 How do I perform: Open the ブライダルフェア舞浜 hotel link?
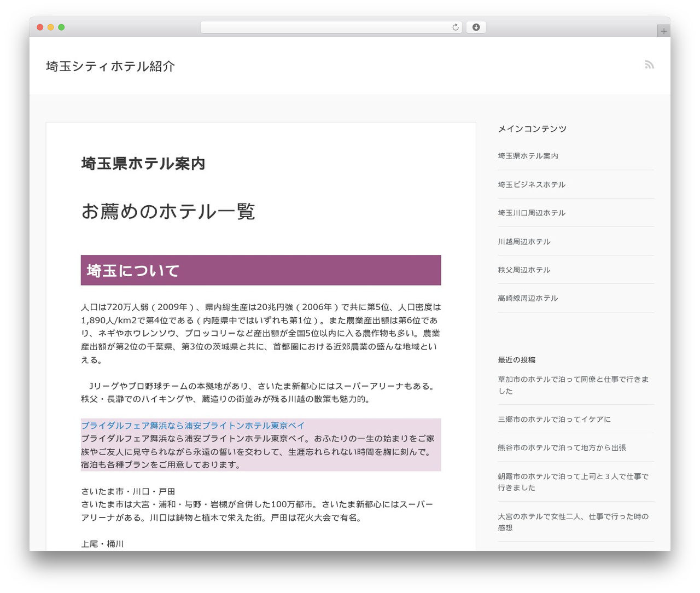coord(192,426)
